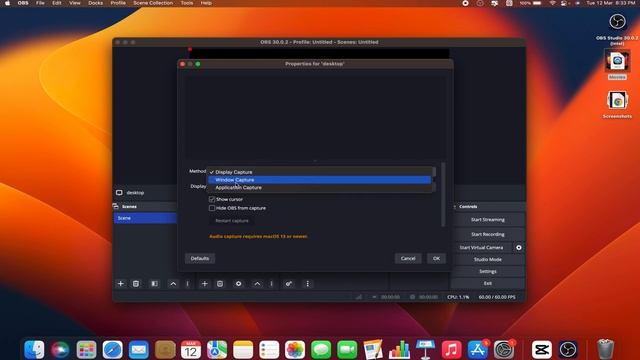Open source properties with the gear icon
This screenshot has width=640, height=360.
[x=238, y=284]
